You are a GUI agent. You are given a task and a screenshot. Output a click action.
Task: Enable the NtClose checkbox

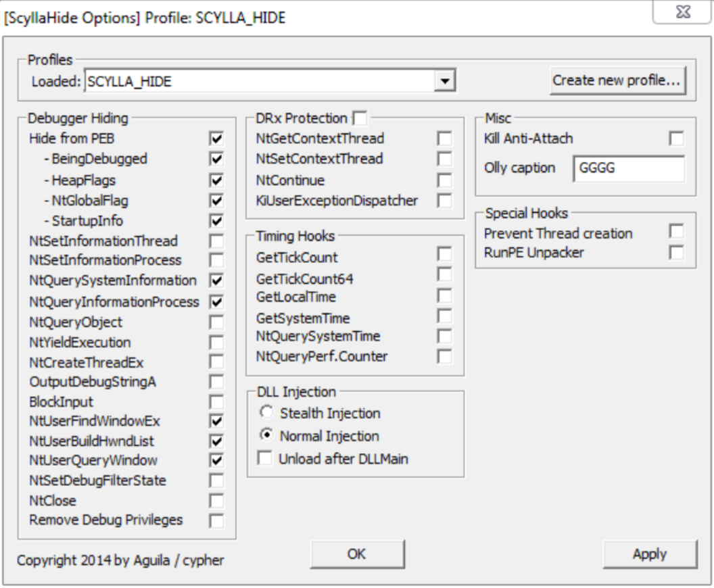216,501
